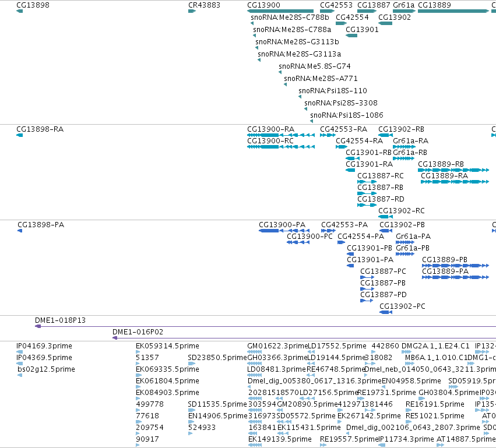The image size is (496, 448).
Task: Click the CG13902-PC protein label
Action: tap(402, 306)
